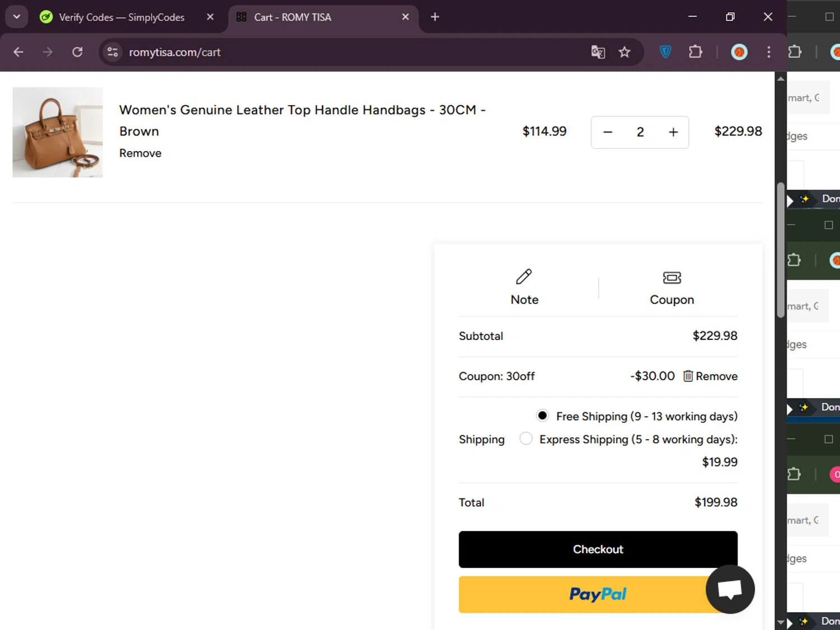This screenshot has height=630, width=840.
Task: Open the tab search dropdown arrow
Action: 17,17
